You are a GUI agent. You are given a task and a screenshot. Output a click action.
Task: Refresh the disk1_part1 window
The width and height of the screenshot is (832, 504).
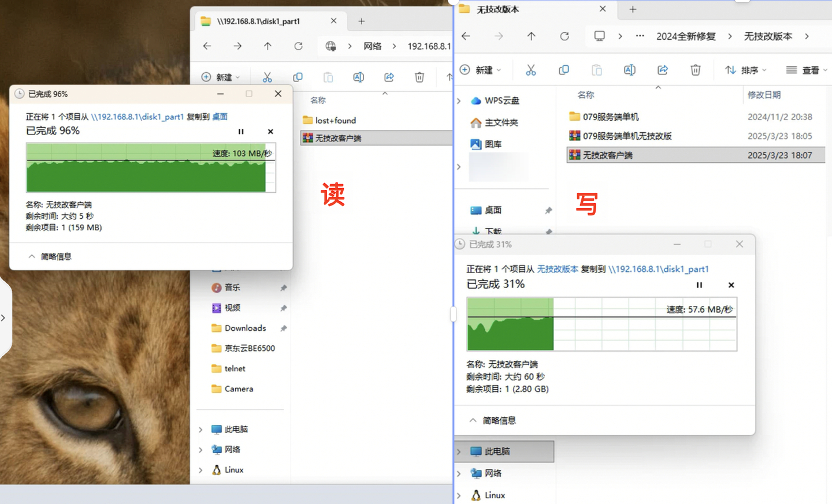(298, 46)
